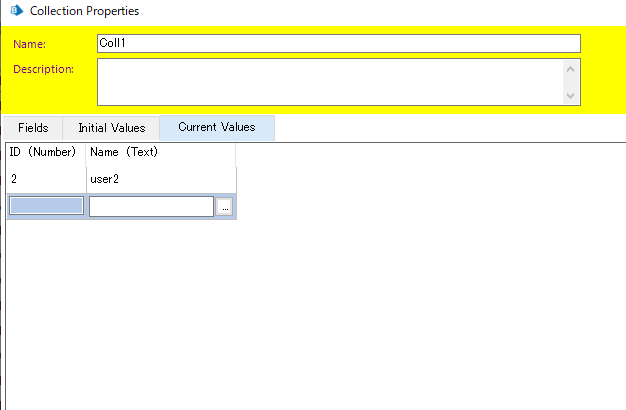
Task: Click into the Name field containing Coll1
Action: [x=339, y=43]
